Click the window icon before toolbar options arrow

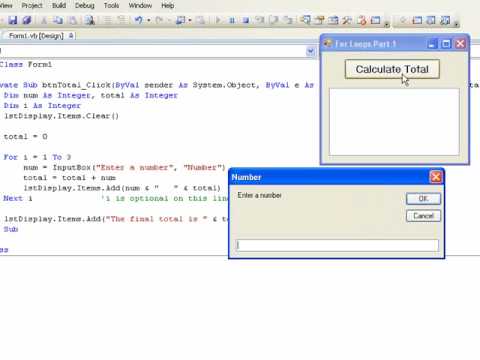[376, 20]
